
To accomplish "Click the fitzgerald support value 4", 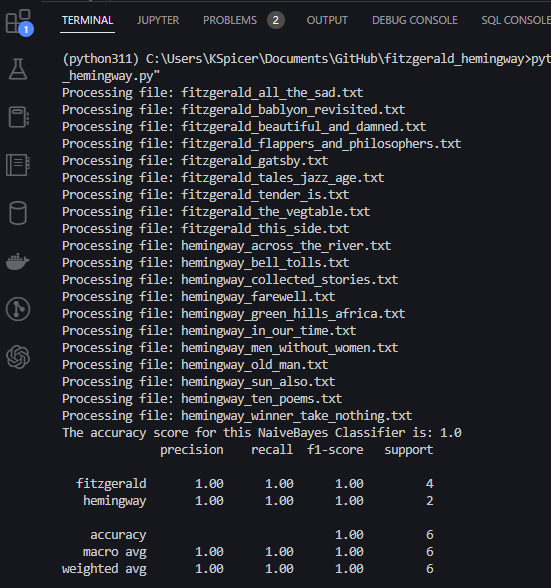I will pyautogui.click(x=430, y=484).
